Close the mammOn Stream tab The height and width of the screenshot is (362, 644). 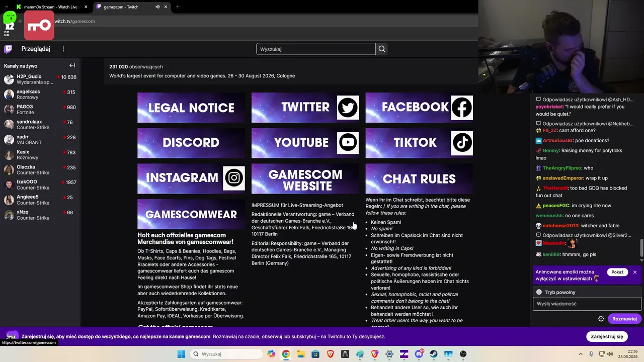click(86, 7)
